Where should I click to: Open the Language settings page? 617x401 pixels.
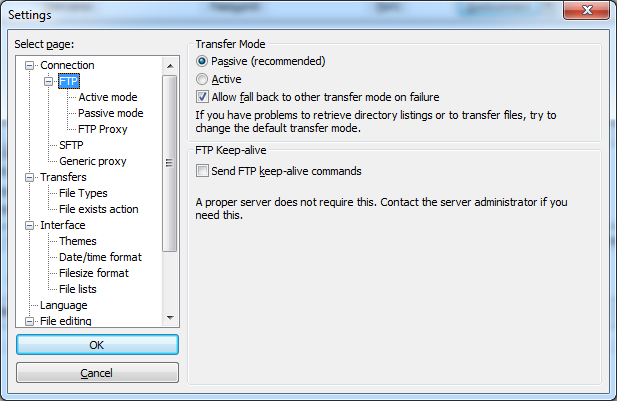point(63,305)
